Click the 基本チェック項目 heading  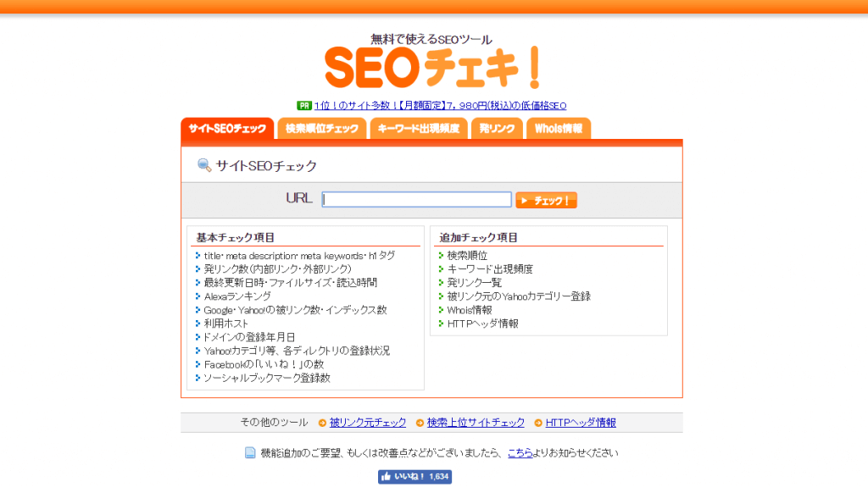click(x=236, y=237)
